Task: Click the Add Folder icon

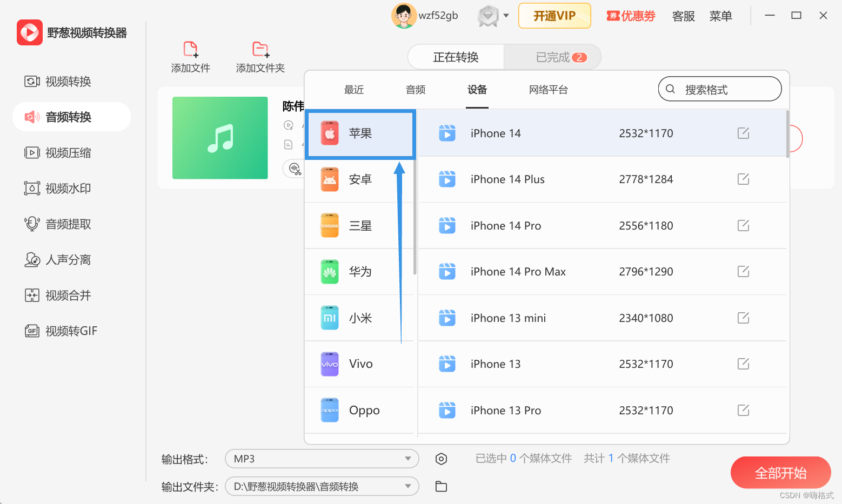Action: click(261, 50)
